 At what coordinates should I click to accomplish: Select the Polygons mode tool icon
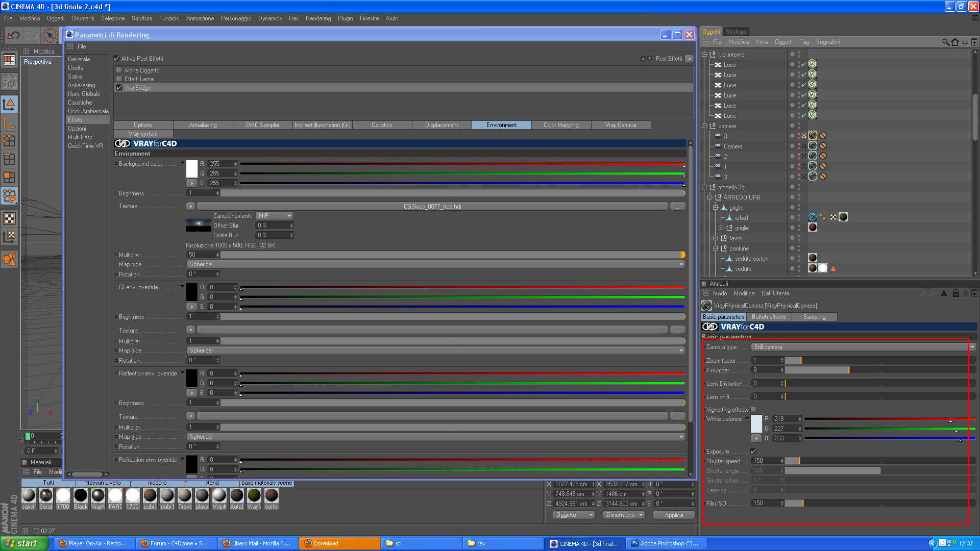tap(9, 178)
